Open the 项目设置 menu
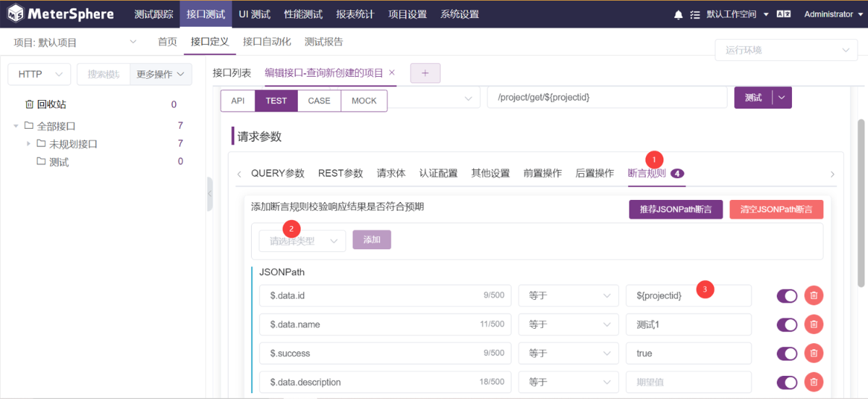The height and width of the screenshot is (399, 868). [x=407, y=14]
